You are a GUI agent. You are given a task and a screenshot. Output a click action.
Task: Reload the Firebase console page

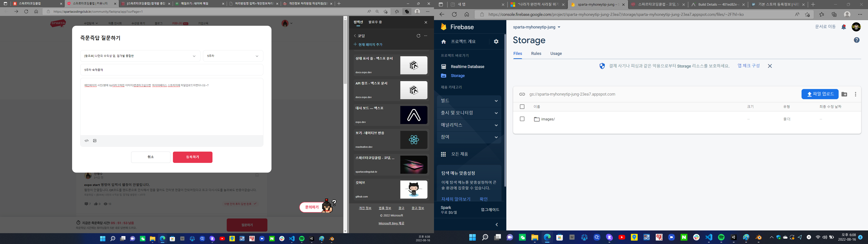[x=454, y=14]
